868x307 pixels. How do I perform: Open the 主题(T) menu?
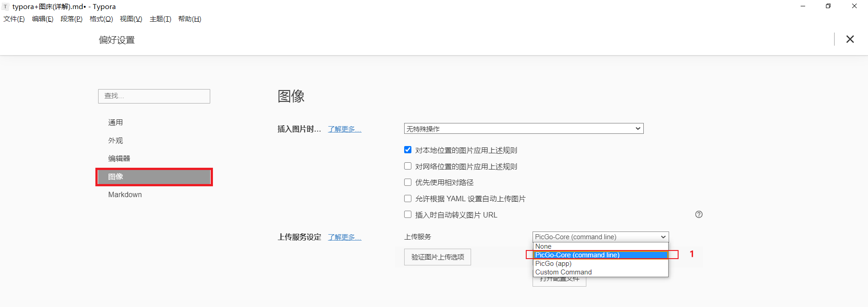[160, 19]
